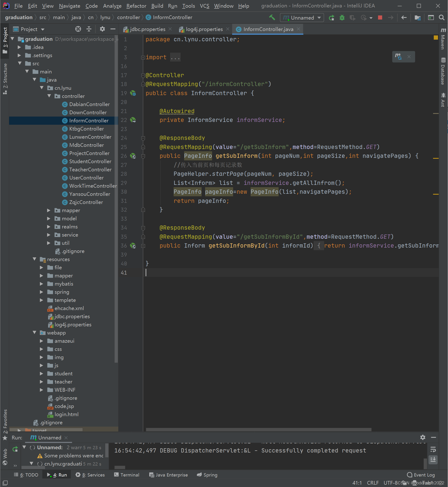Image resolution: width=448 pixels, height=487 pixels.
Task: Open the Maven tool window
Action: coord(443,39)
